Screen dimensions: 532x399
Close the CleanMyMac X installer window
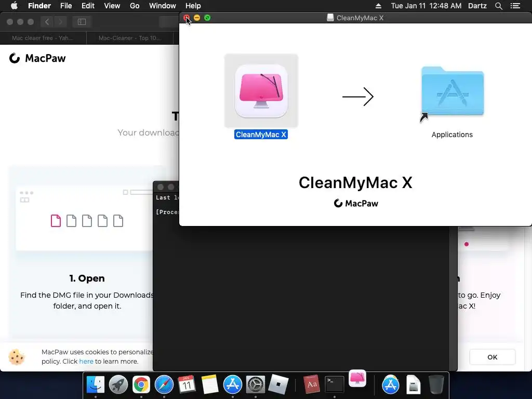187,18
